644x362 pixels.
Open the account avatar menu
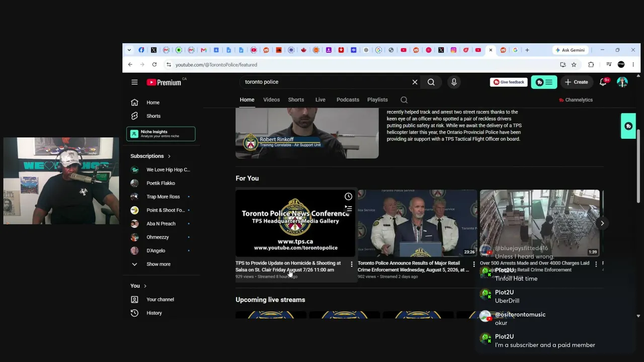622,82
